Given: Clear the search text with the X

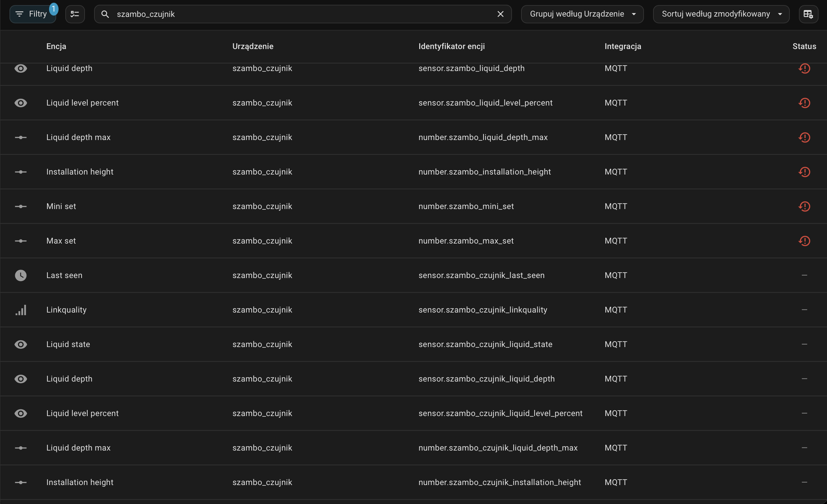Looking at the screenshot, I should pos(500,14).
